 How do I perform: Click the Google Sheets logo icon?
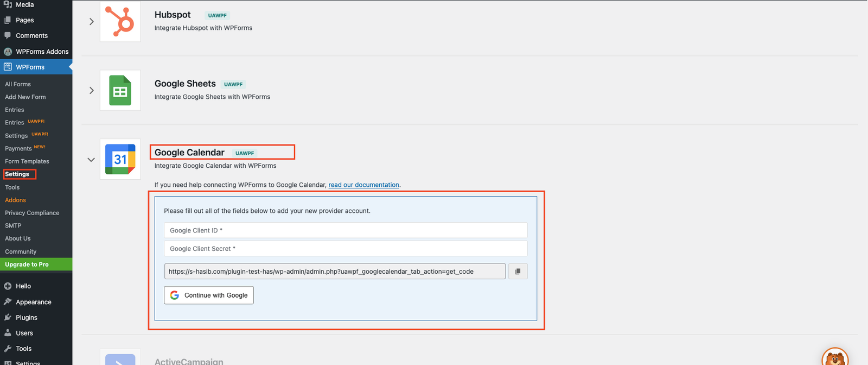120,90
